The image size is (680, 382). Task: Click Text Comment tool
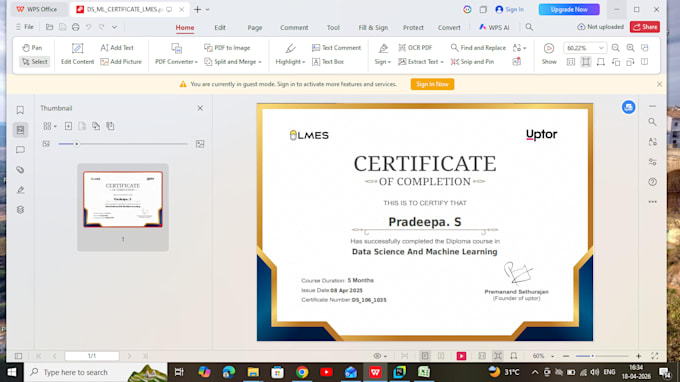pos(336,48)
